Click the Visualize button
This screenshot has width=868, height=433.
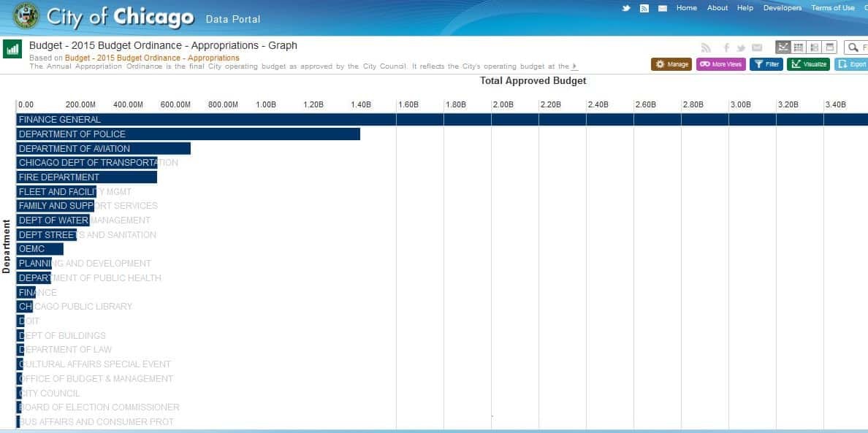point(808,64)
